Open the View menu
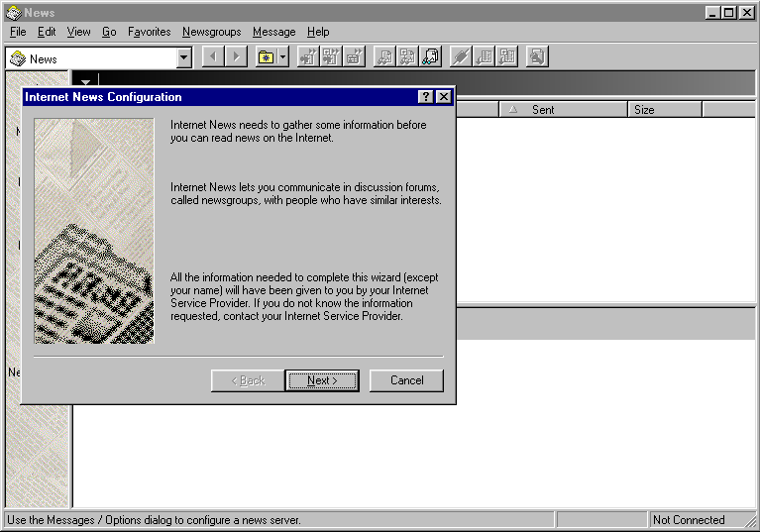This screenshot has height=532, width=760. click(x=78, y=32)
